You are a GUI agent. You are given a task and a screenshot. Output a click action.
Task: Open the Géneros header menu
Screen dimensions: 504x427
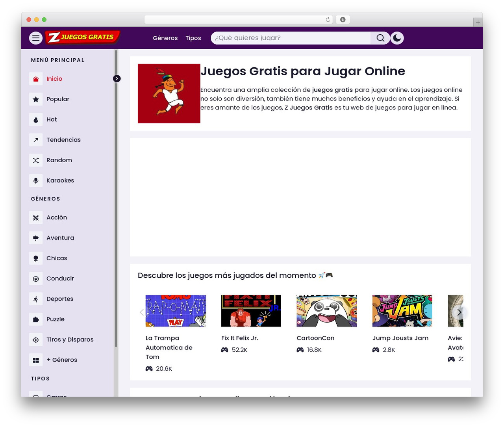pyautogui.click(x=165, y=38)
